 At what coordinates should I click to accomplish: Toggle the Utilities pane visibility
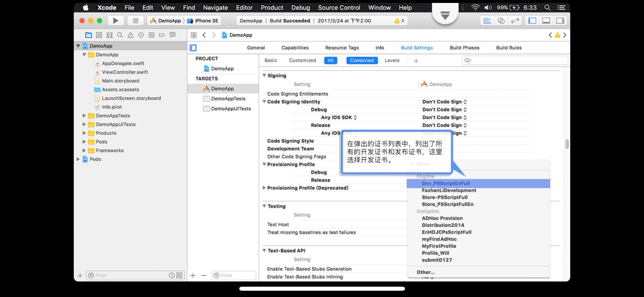[x=560, y=21]
